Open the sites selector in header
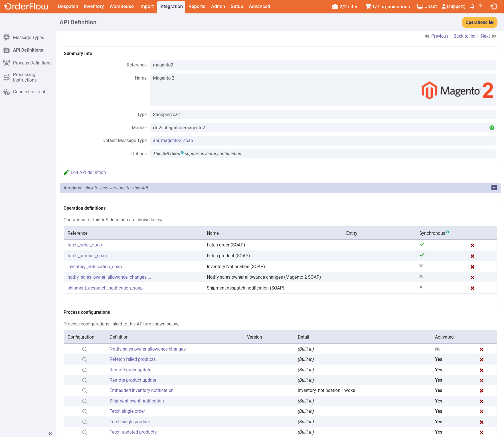This screenshot has height=437, width=504. (x=345, y=7)
